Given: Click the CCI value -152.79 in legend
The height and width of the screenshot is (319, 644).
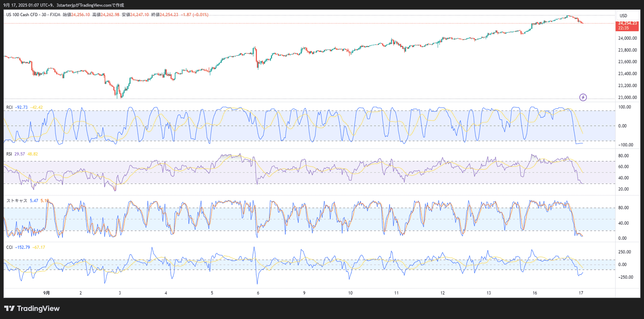Looking at the screenshot, I should point(22,247).
